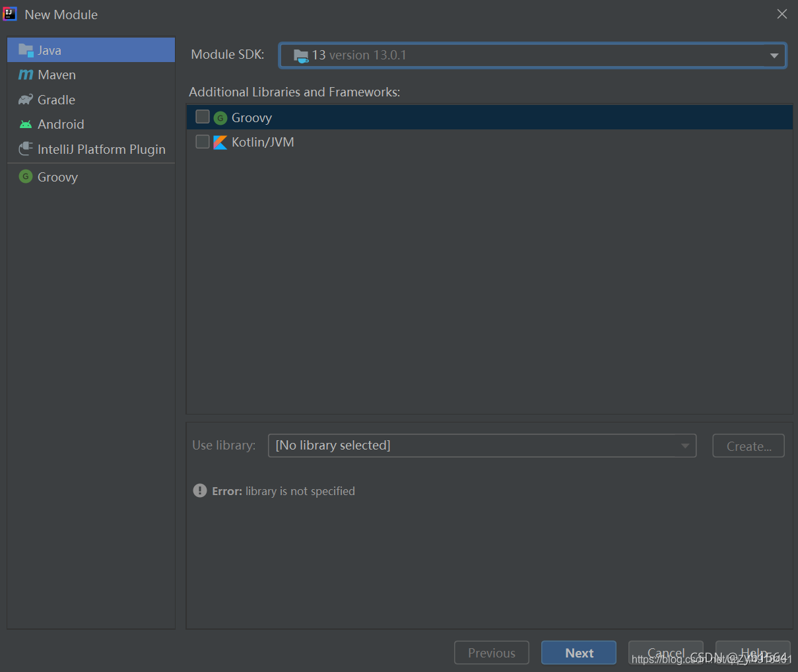Enable the Groovy framework checkbox
This screenshot has height=672, width=798.
[x=203, y=117]
